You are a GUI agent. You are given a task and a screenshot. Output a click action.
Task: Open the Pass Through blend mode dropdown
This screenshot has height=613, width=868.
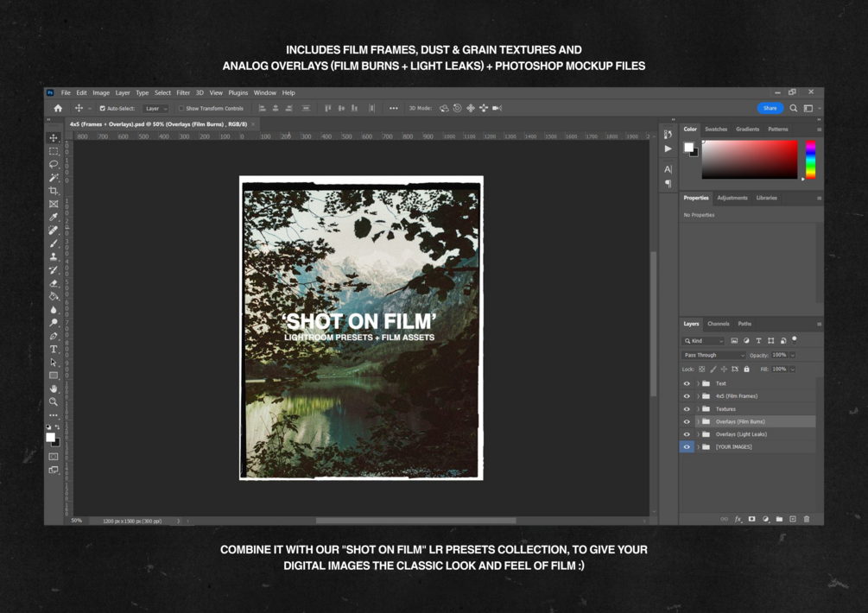[713, 355]
